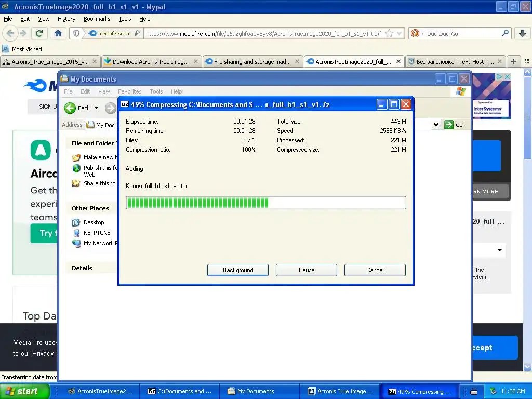Open the History menu in Mypal

pos(66,19)
